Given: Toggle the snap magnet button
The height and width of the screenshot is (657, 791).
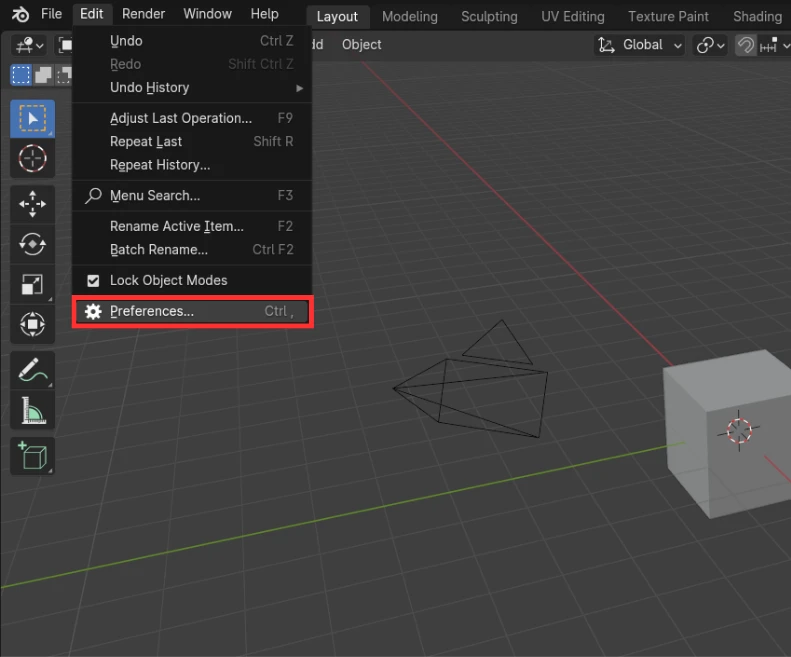Looking at the screenshot, I should 746,45.
